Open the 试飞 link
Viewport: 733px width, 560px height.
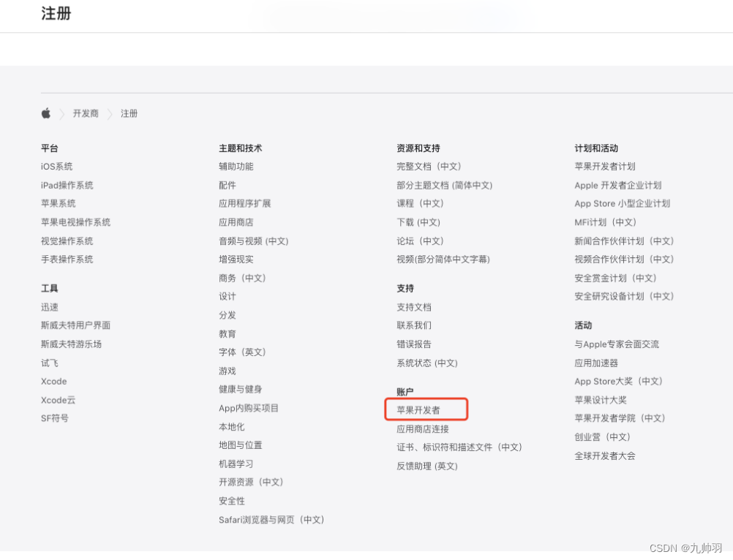point(50,363)
